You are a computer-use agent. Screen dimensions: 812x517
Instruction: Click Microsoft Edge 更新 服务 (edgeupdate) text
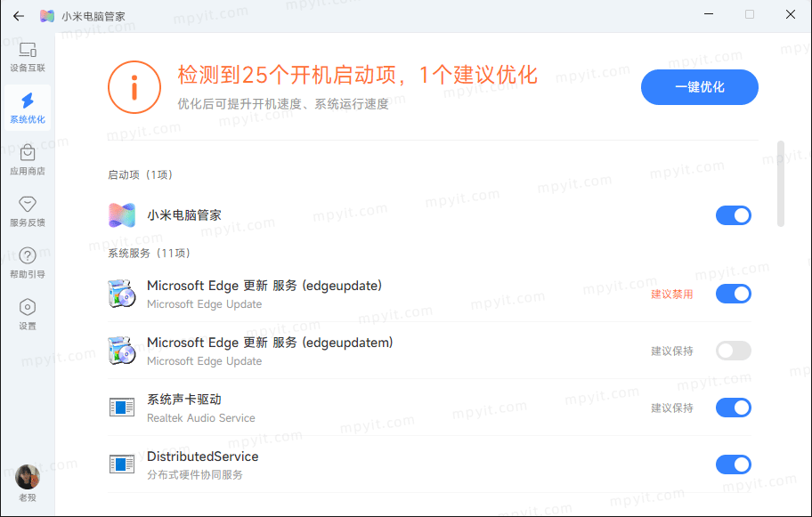tap(264, 286)
